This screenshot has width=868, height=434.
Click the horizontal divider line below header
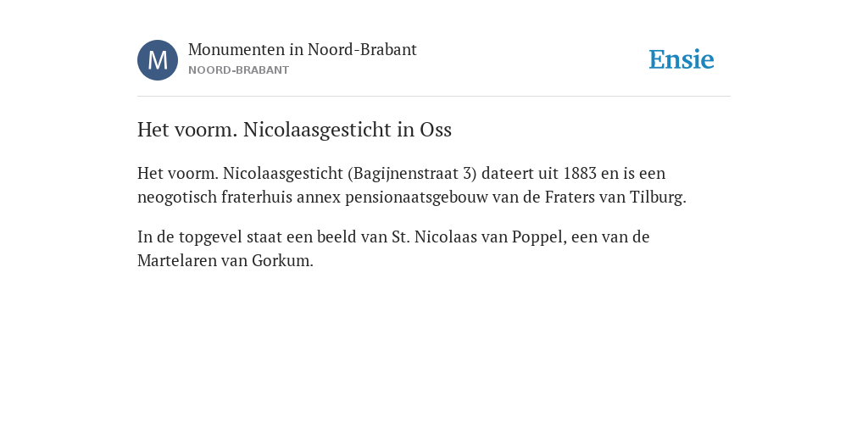(x=434, y=97)
